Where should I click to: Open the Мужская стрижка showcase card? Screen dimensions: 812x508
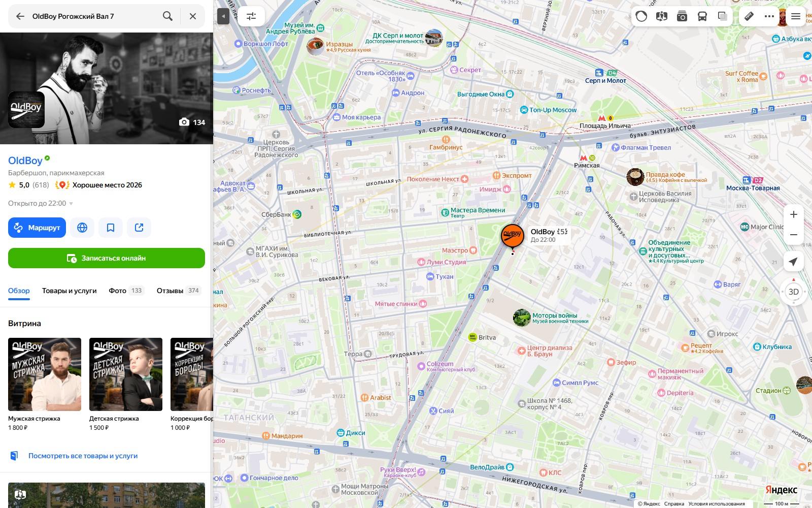(45, 384)
